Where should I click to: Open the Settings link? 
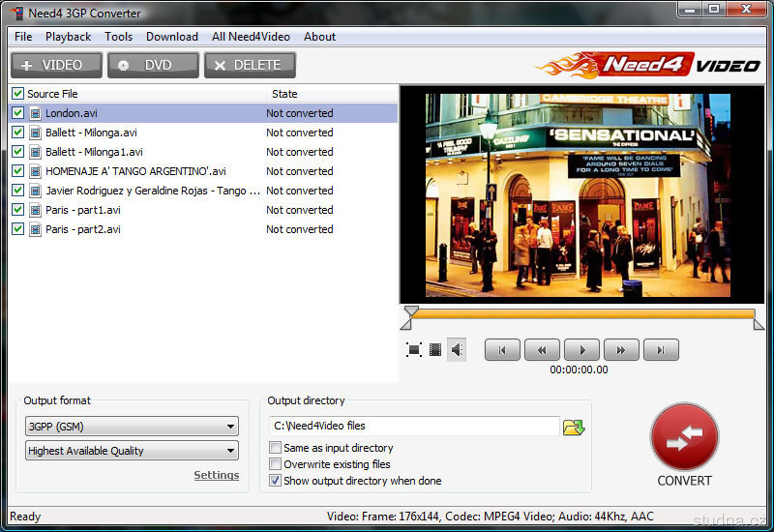click(216, 475)
